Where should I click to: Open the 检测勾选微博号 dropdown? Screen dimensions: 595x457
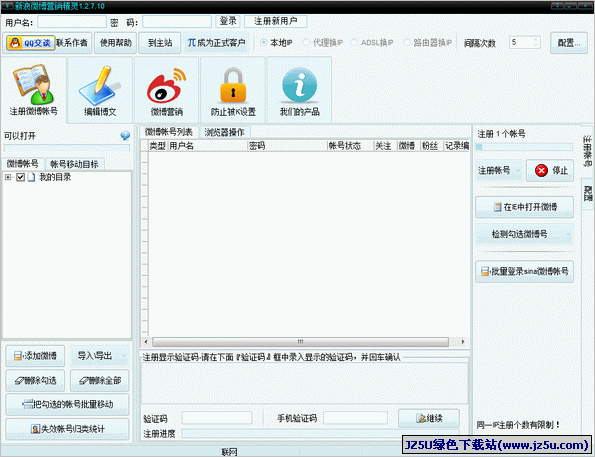point(524,234)
